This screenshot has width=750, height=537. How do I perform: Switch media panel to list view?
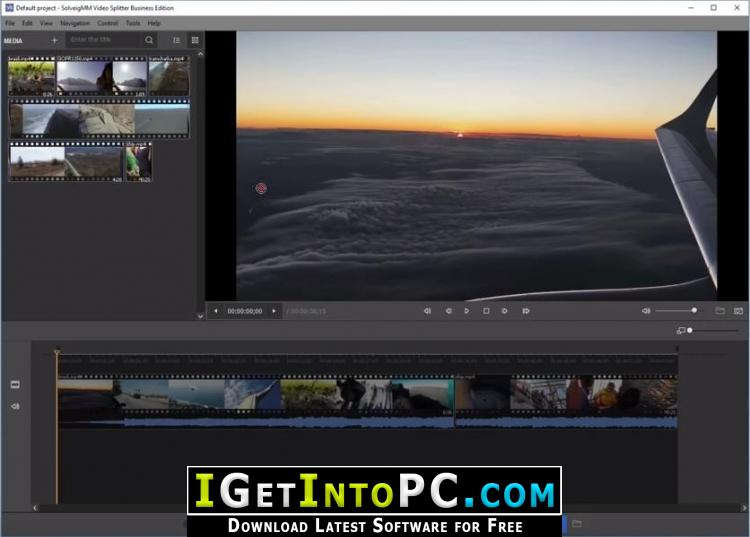coord(176,40)
